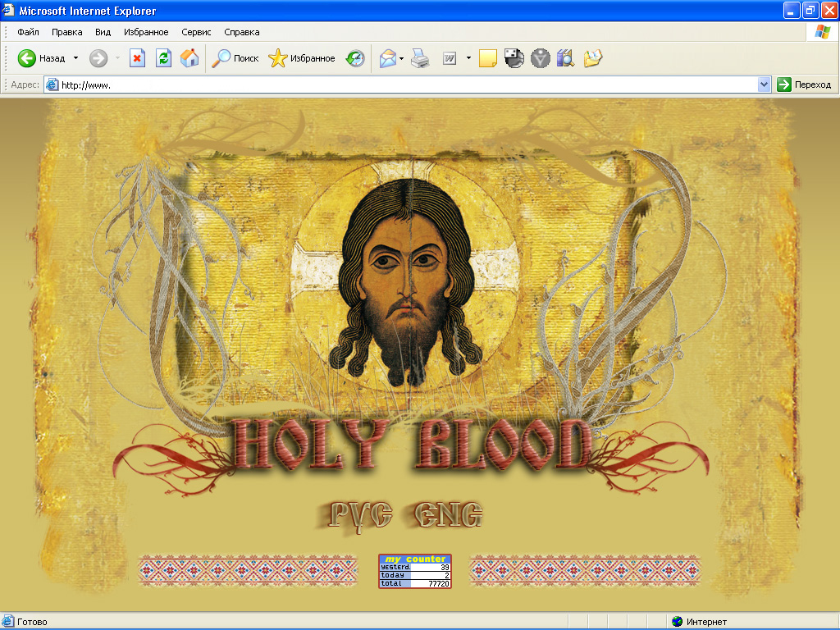Stop loading the page

coord(136,58)
